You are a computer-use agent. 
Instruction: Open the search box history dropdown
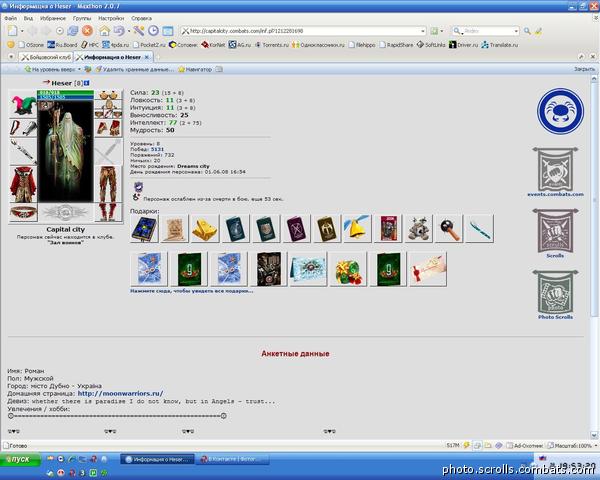[516, 31]
